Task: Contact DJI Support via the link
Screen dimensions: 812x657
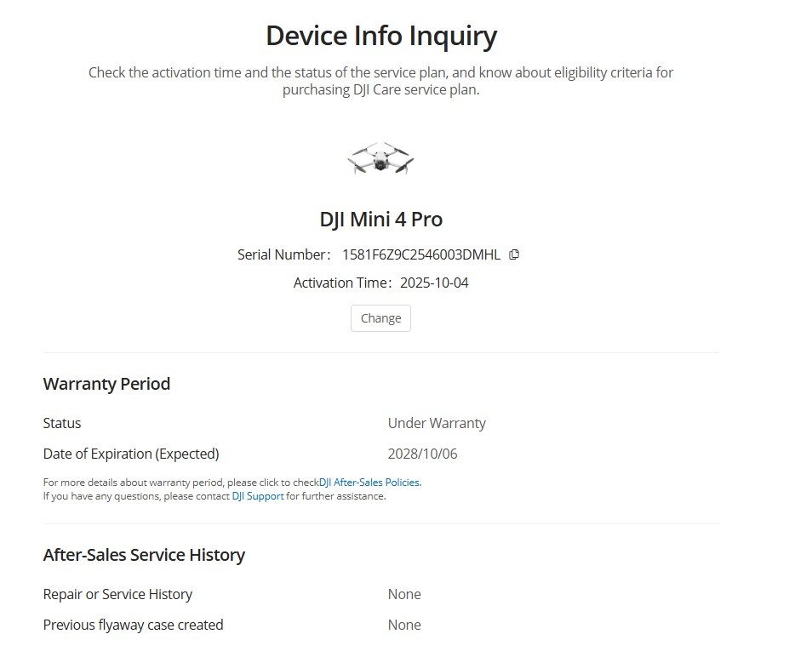Action: click(x=258, y=495)
